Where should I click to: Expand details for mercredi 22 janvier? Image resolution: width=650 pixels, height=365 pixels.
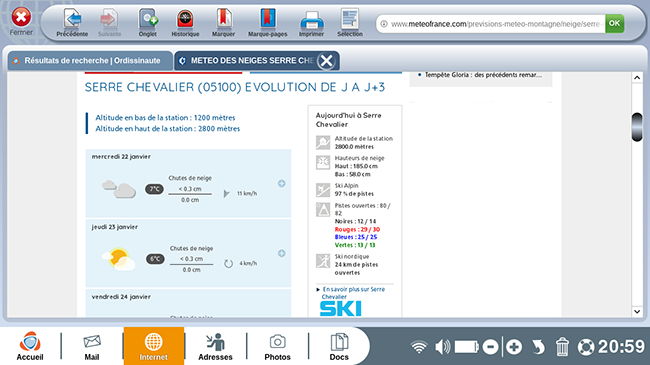281,183
